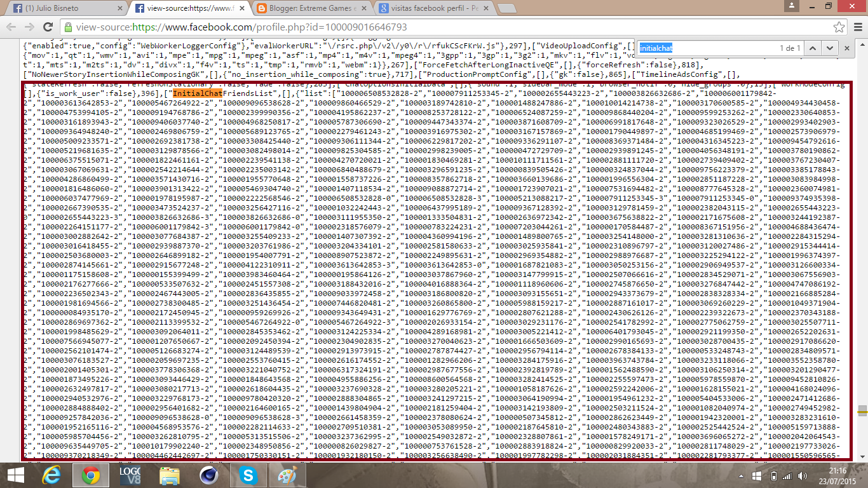Click the 'WebWorkerLoggerConfig' text

(x=189, y=46)
